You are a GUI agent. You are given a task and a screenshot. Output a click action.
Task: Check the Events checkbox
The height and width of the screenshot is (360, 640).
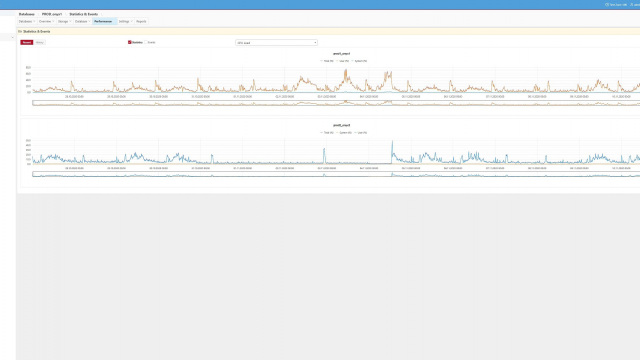(x=146, y=42)
